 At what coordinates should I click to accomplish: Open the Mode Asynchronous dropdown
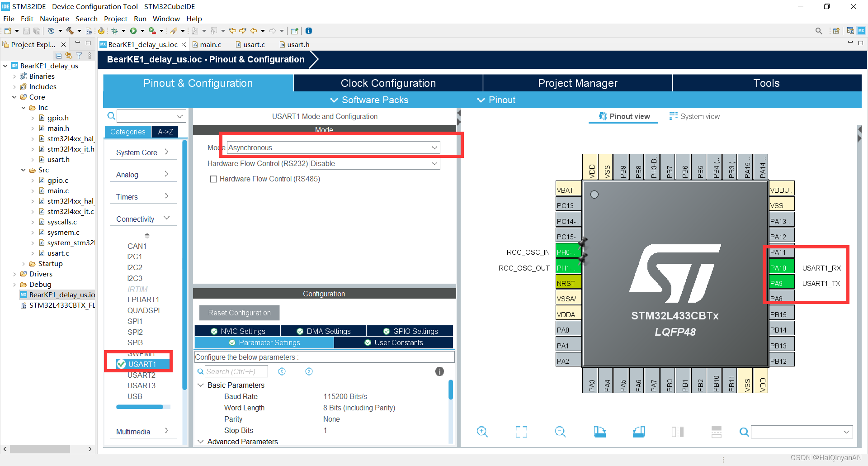pyautogui.click(x=333, y=147)
